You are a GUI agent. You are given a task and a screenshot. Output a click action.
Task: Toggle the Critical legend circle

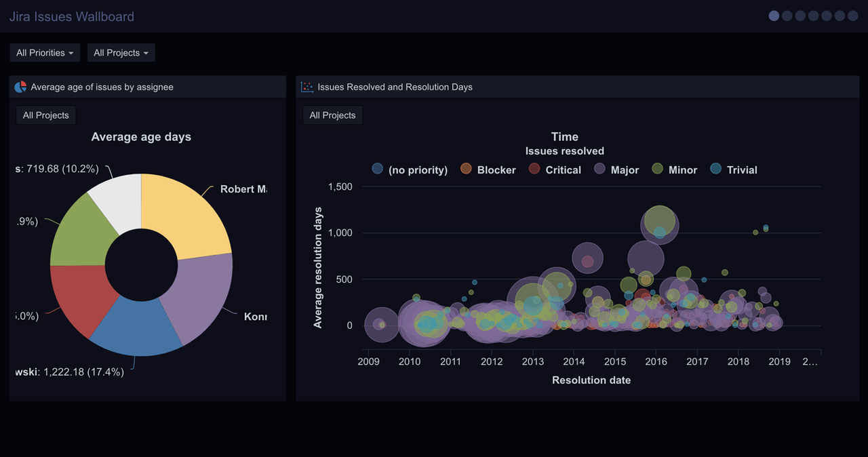tap(534, 169)
